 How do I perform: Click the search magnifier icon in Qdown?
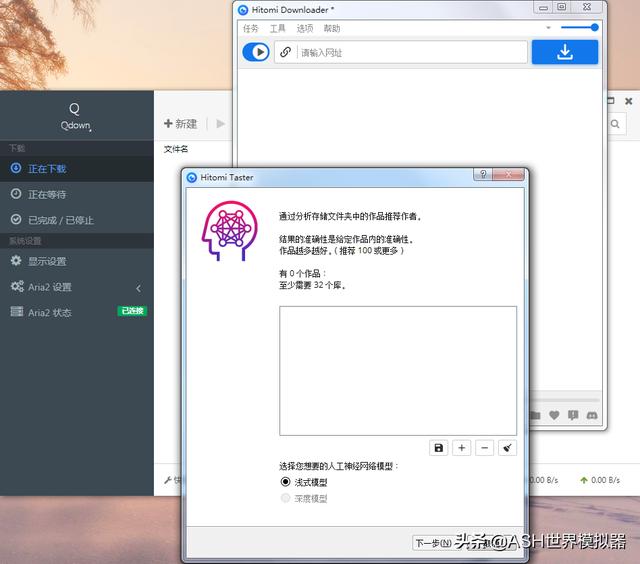[615, 124]
